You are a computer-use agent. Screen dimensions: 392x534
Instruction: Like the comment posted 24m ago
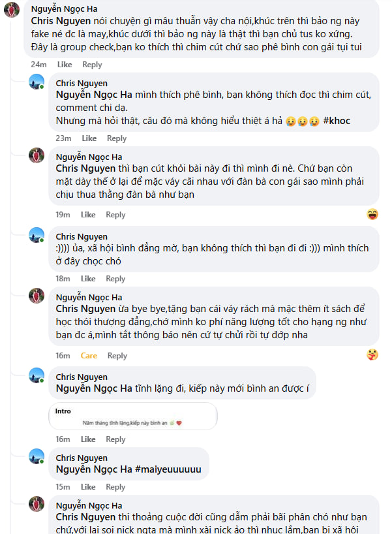(65, 65)
